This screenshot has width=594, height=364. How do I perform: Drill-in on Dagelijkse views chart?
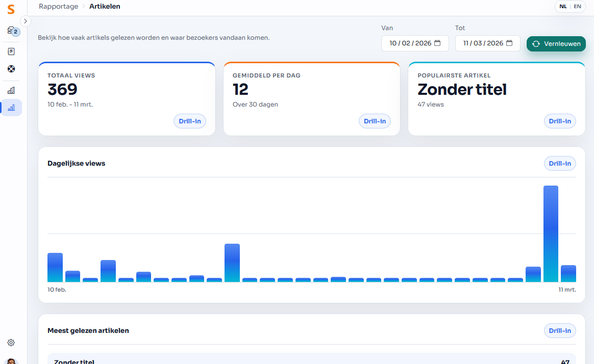560,164
